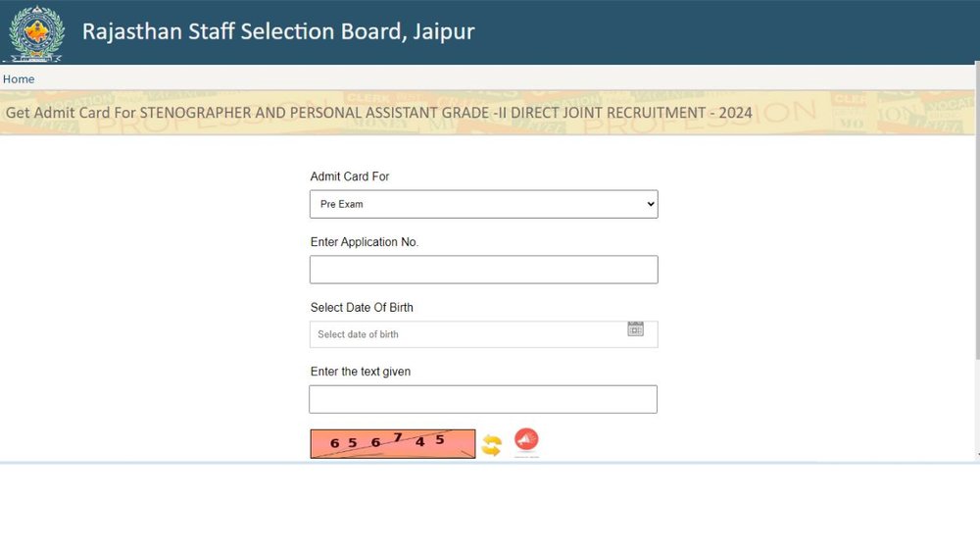The height and width of the screenshot is (552, 980).
Task: Click the "Enter Application No." label
Action: pos(364,242)
